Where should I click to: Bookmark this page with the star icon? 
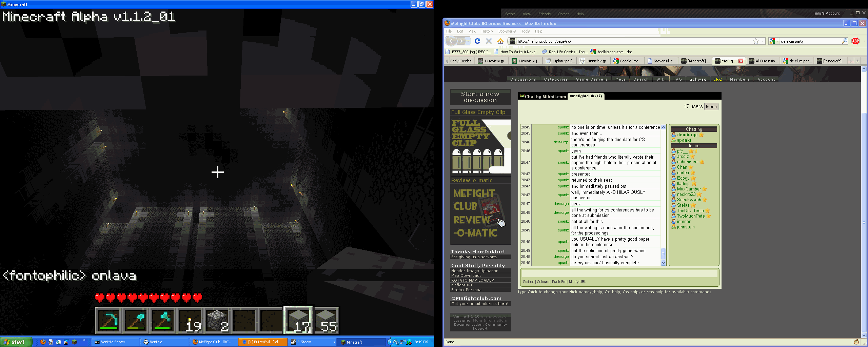click(756, 41)
